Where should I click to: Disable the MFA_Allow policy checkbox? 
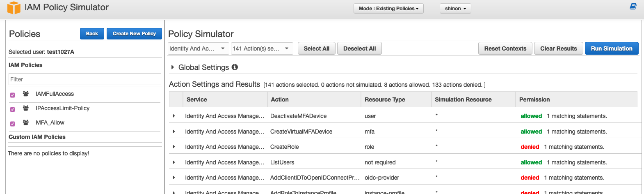click(x=13, y=124)
